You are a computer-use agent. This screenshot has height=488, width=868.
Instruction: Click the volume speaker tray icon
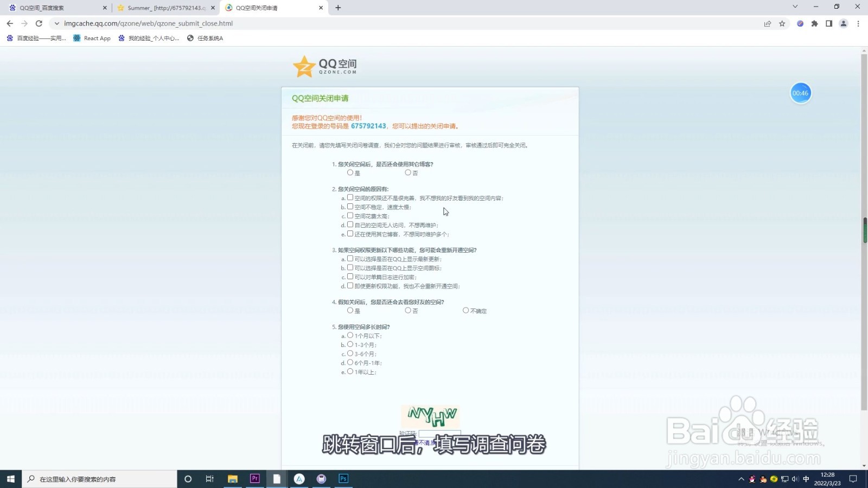795,479
